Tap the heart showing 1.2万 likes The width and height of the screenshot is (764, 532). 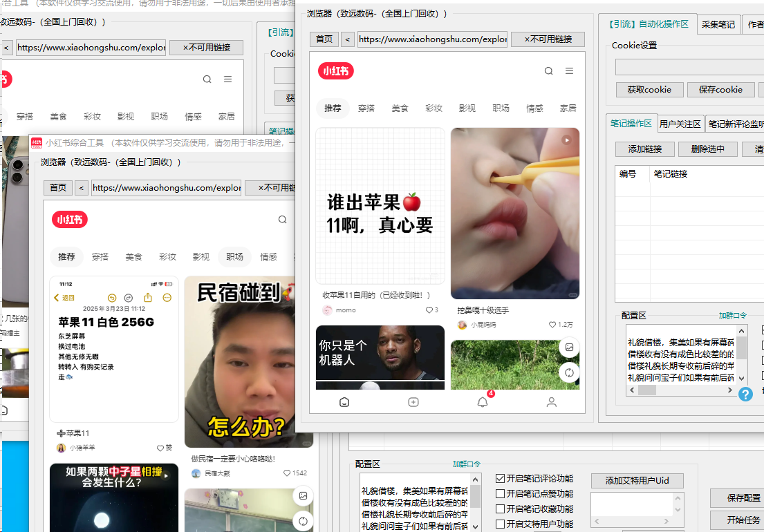point(552,325)
